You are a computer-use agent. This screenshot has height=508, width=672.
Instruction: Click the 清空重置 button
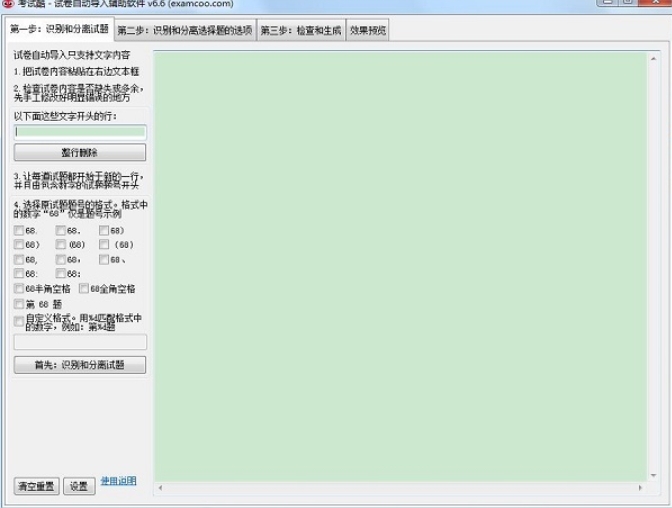point(36,486)
